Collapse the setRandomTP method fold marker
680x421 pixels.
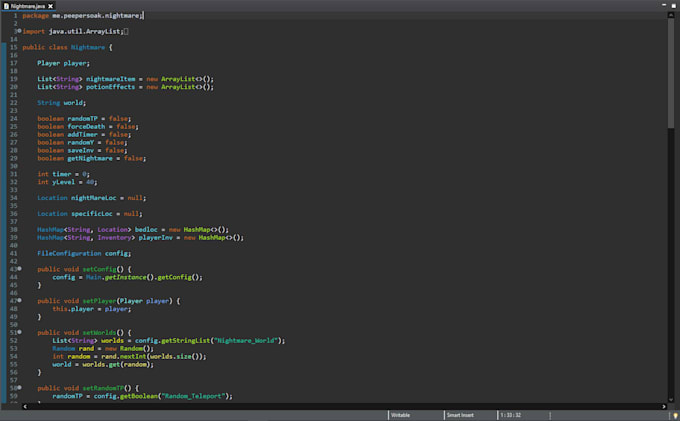20,388
